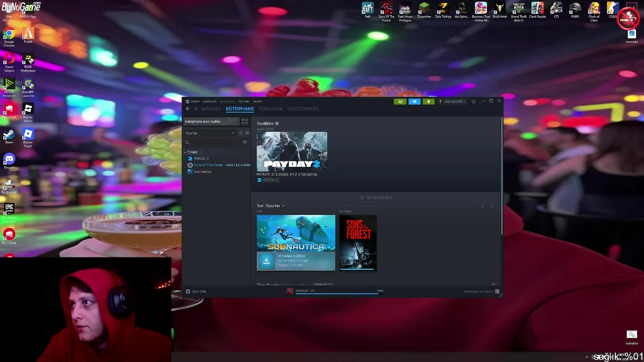Open PAYDAY 2 Update 242 Changelog link
The width and height of the screenshot is (644, 362).
point(287,174)
